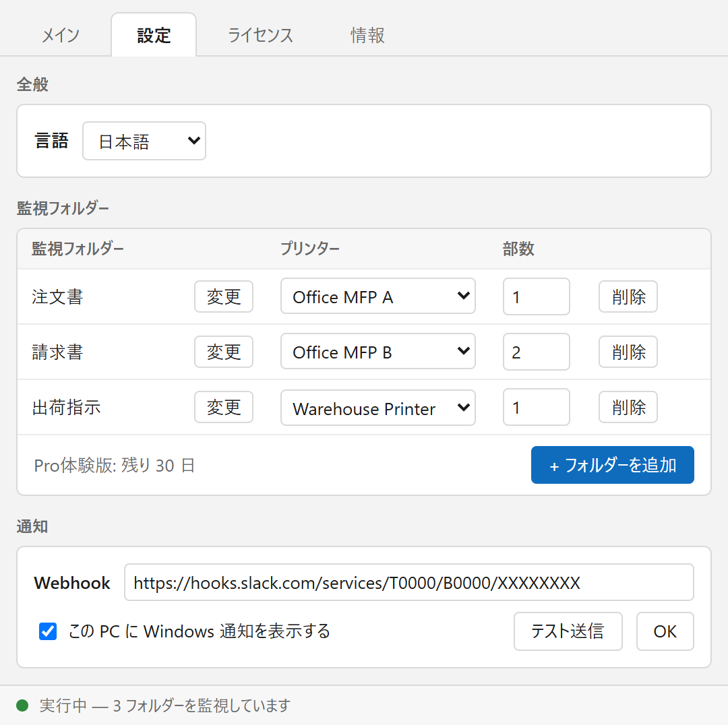Open the Office MFP A printer dropdown

tap(378, 296)
